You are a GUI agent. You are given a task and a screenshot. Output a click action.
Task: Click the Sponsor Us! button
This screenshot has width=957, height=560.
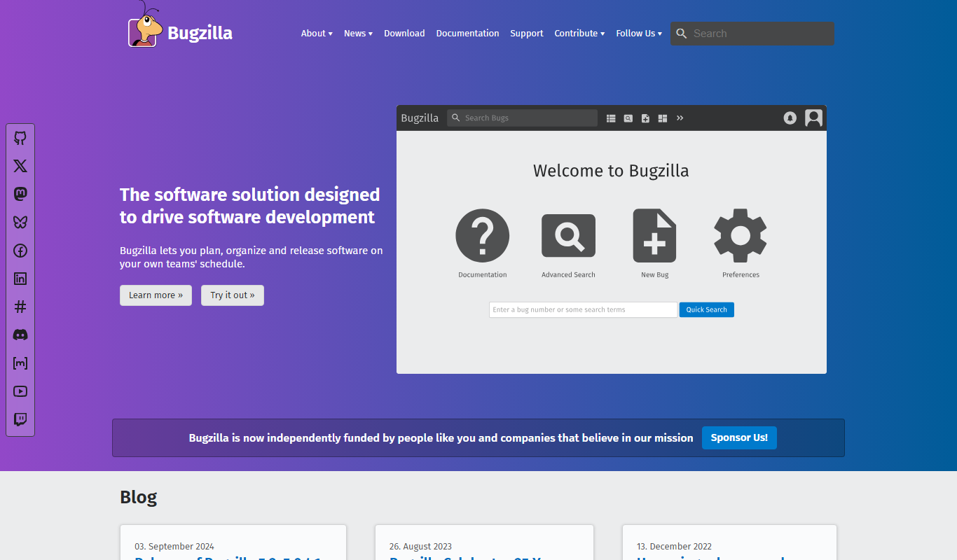tap(739, 437)
